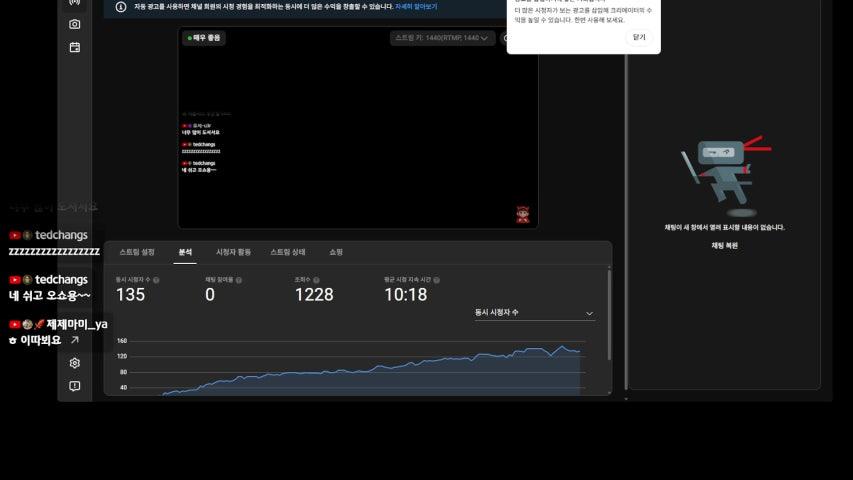Select the 시청자 활동 tab
The width and height of the screenshot is (853, 480).
click(x=233, y=252)
